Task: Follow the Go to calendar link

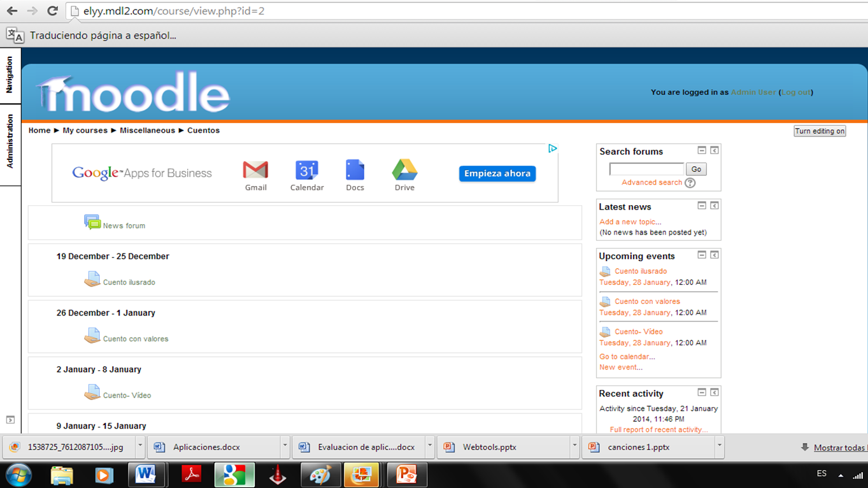Action: point(627,357)
